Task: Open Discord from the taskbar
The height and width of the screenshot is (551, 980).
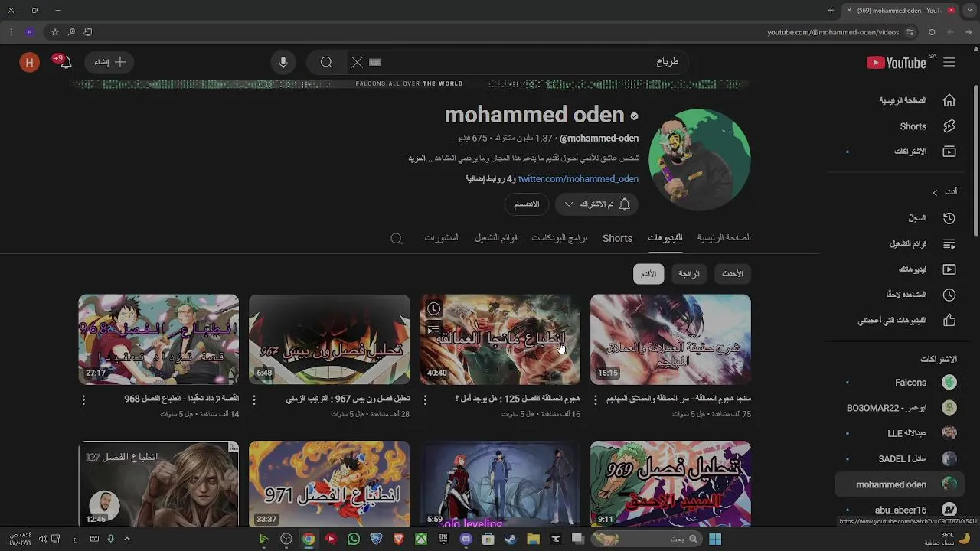Action: (x=466, y=539)
